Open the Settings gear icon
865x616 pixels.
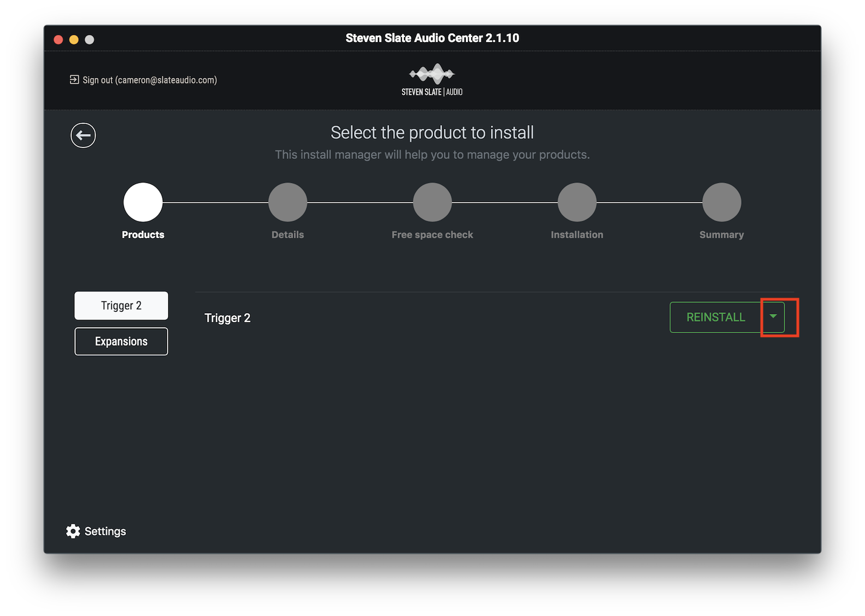point(73,531)
